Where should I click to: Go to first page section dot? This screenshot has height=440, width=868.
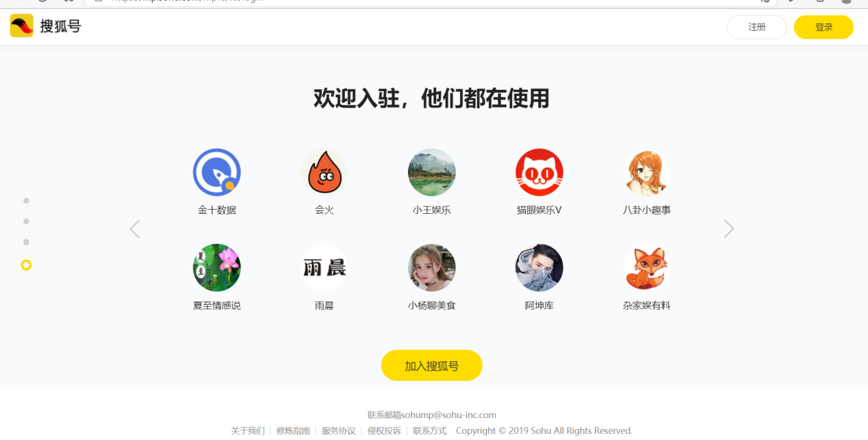[x=26, y=201]
